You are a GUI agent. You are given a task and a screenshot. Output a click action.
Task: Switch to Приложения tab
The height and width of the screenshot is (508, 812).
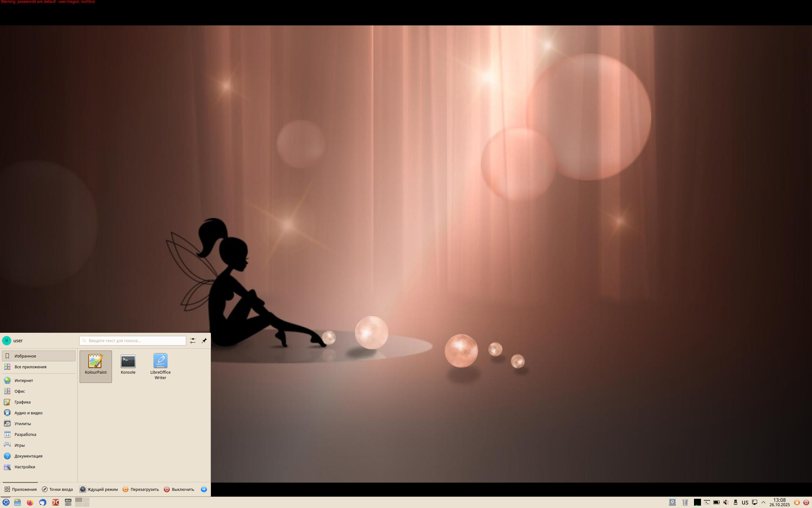21,489
